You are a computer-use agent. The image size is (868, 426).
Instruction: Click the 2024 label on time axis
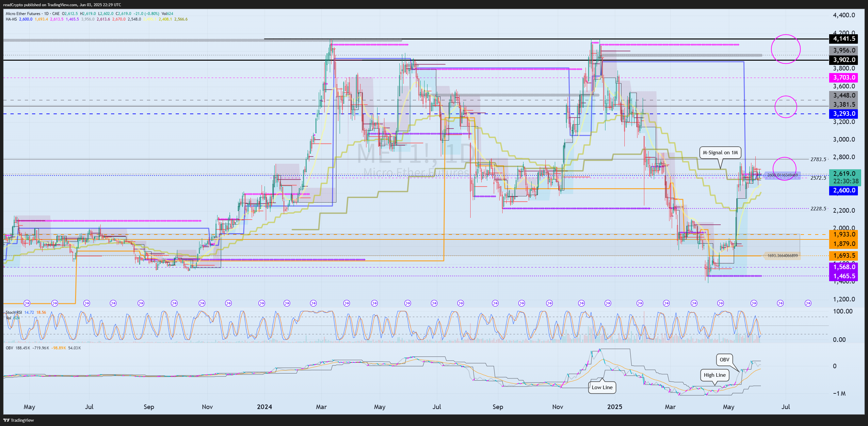click(x=264, y=407)
